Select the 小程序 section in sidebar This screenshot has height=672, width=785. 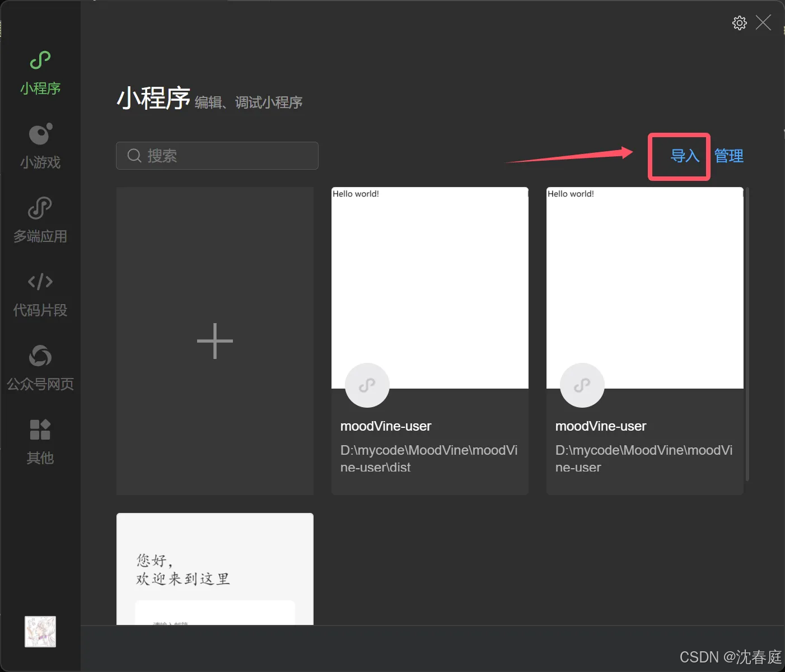[40, 73]
